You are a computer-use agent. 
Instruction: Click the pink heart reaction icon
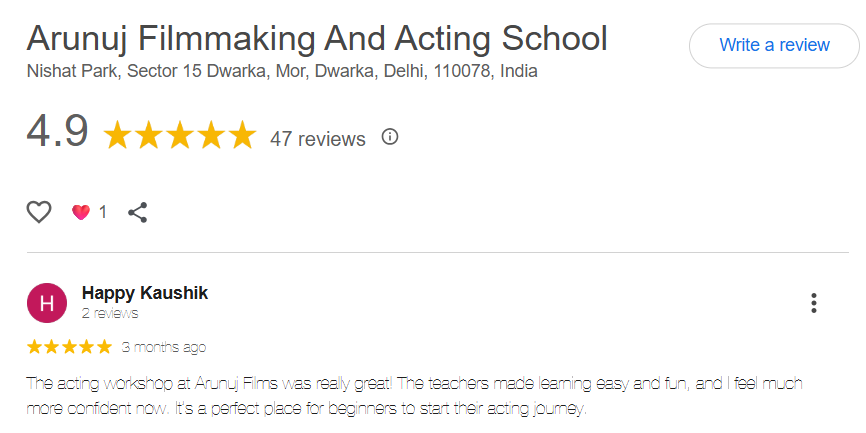click(x=81, y=212)
